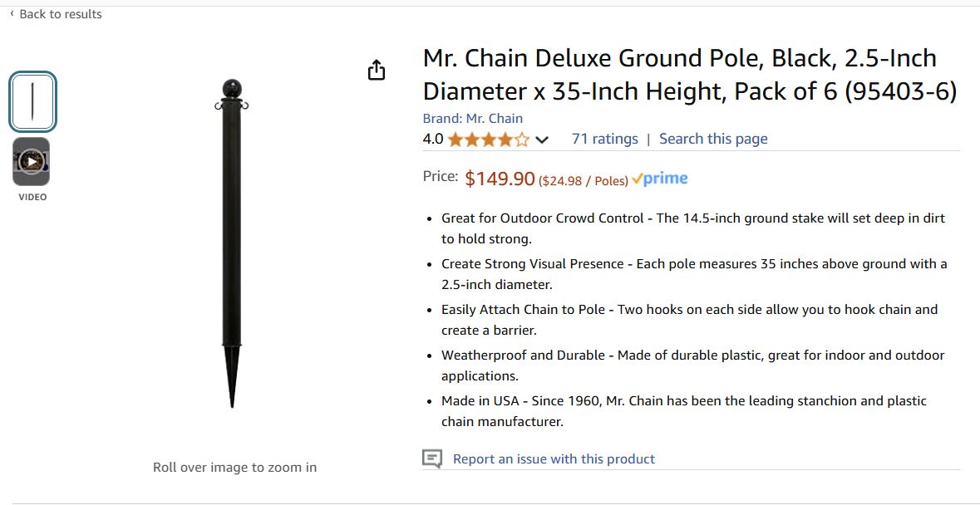Visit the Brand: Mr. Chain store link
This screenshot has width=980, height=505.
[x=472, y=118]
